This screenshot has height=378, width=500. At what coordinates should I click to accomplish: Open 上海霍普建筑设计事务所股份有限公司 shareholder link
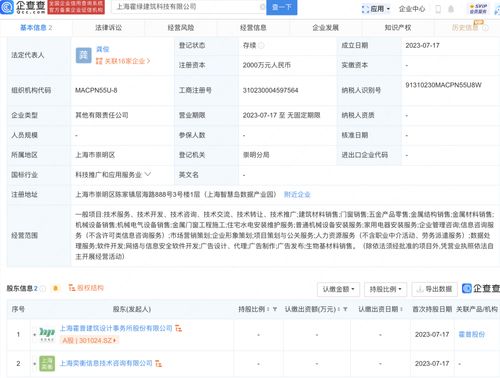click(116, 328)
